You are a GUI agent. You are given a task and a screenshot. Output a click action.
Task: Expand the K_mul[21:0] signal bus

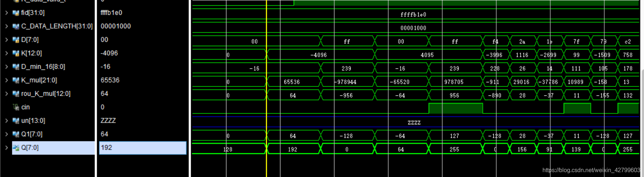6,80
